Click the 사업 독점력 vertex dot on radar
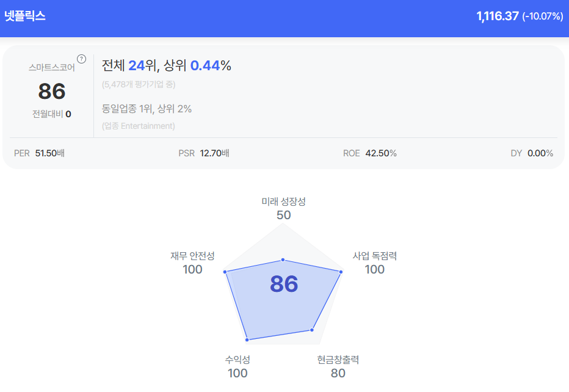Image resolution: width=569 pixels, height=392 pixels. point(341,272)
